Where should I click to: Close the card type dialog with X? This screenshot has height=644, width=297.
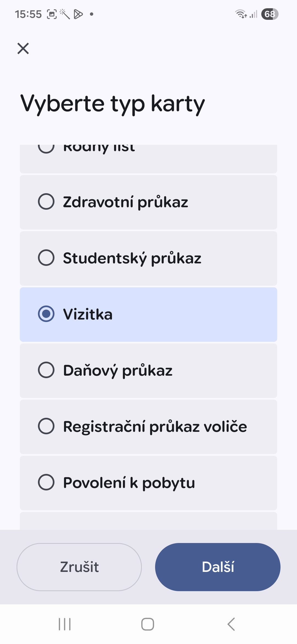(x=23, y=48)
